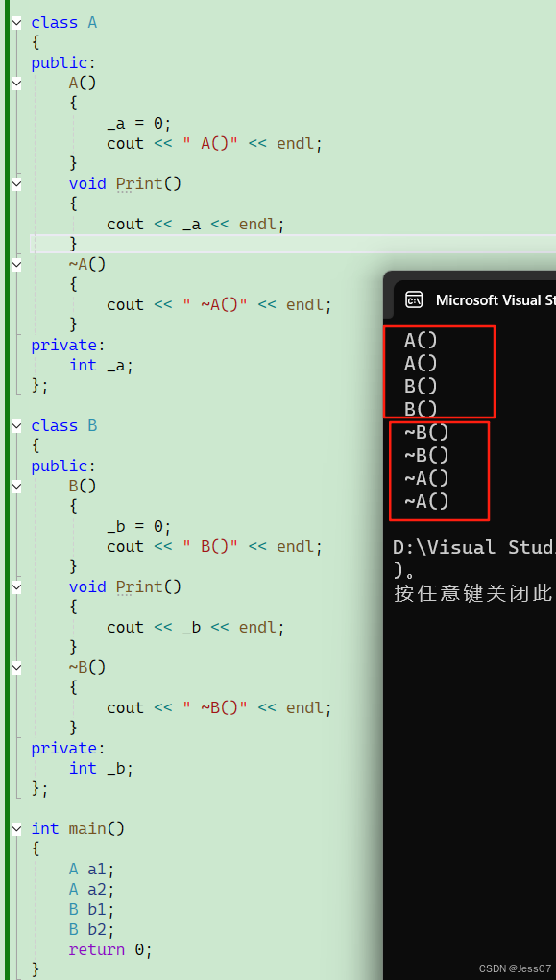The width and height of the screenshot is (556, 980).
Task: Click the 'A a1;' declaration in main
Action: tap(92, 870)
